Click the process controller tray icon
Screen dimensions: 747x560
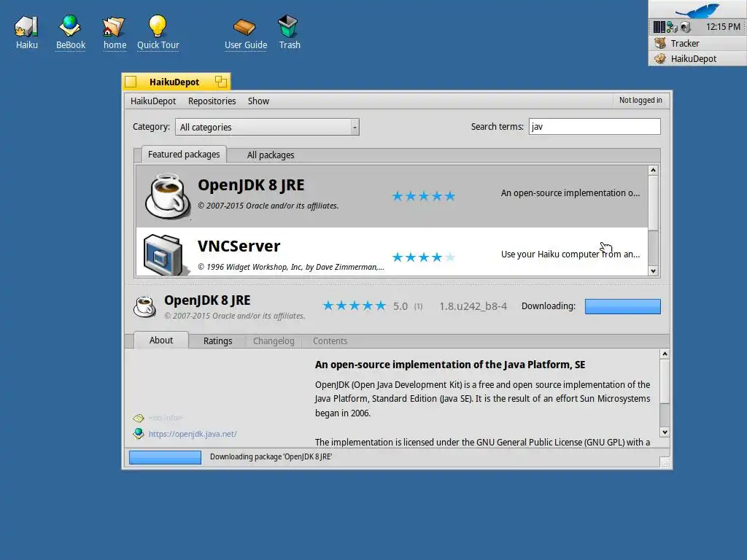click(x=659, y=27)
